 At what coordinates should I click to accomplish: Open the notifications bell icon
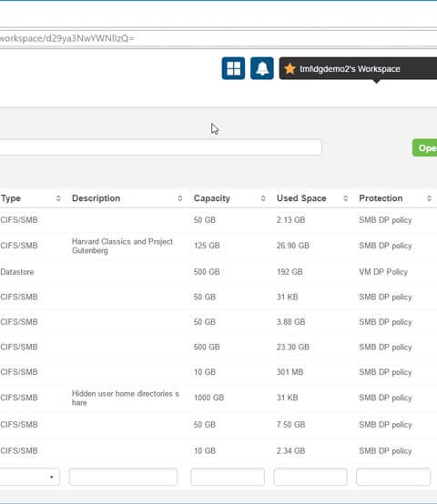tap(262, 68)
